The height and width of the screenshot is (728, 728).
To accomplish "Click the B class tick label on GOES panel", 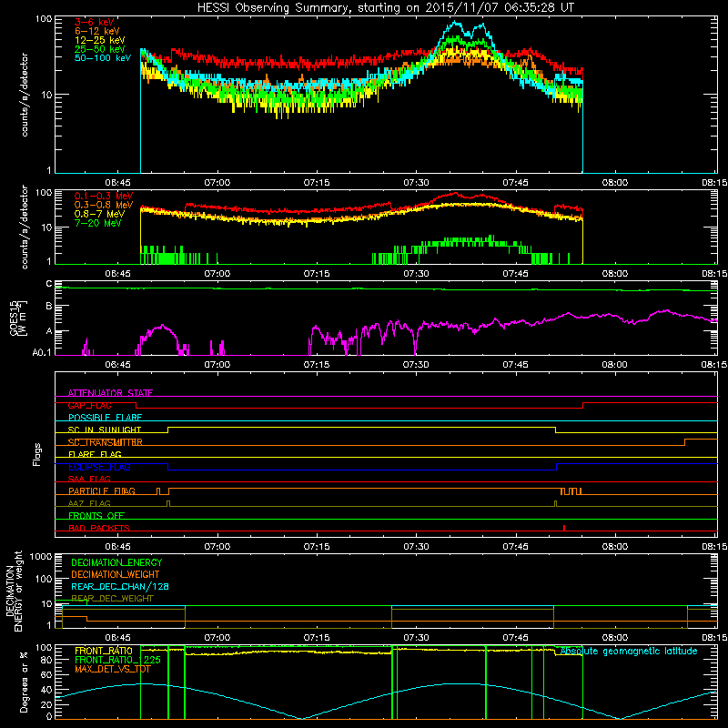I will tap(49, 307).
